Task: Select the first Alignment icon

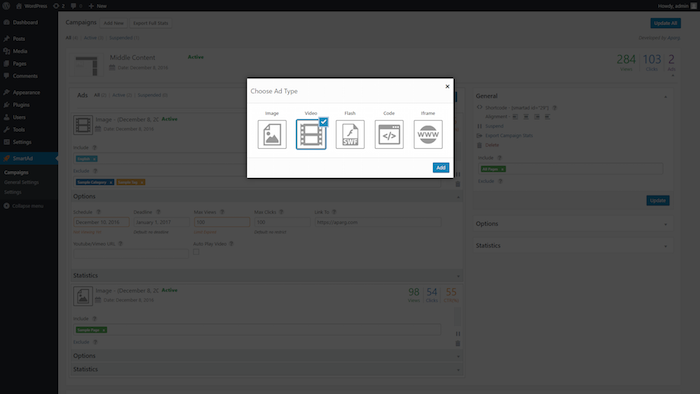Action: 515,117
